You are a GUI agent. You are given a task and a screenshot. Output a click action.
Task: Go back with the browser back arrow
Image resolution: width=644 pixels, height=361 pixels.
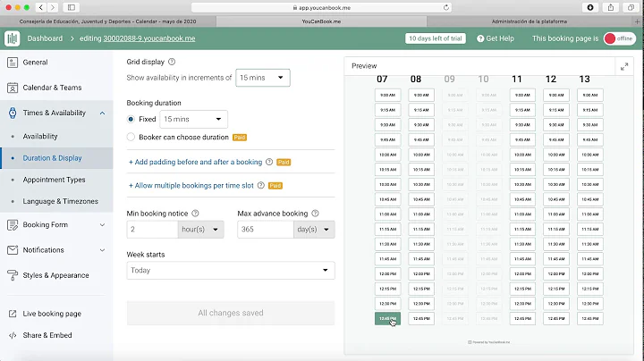41,7
